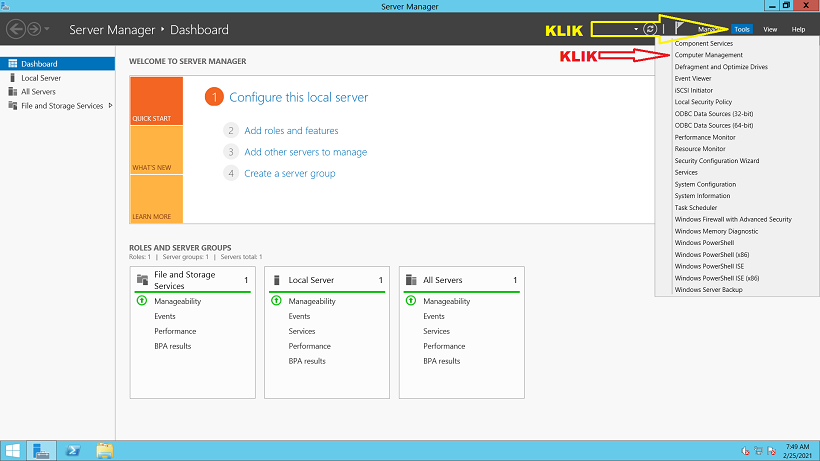This screenshot has height=461, width=820.
Task: Click Manageability status icon in All Servers tile
Action: 411,301
